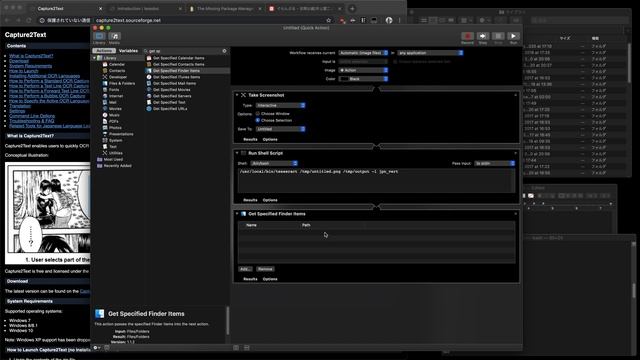Screen dimensions: 640x360
Task: Switch to the Variables tab
Action: (128, 51)
